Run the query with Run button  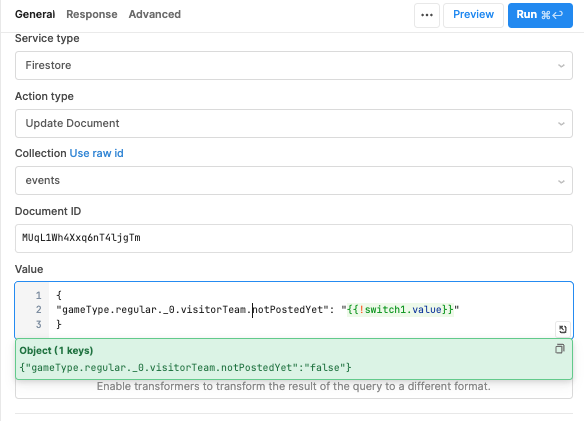(540, 15)
